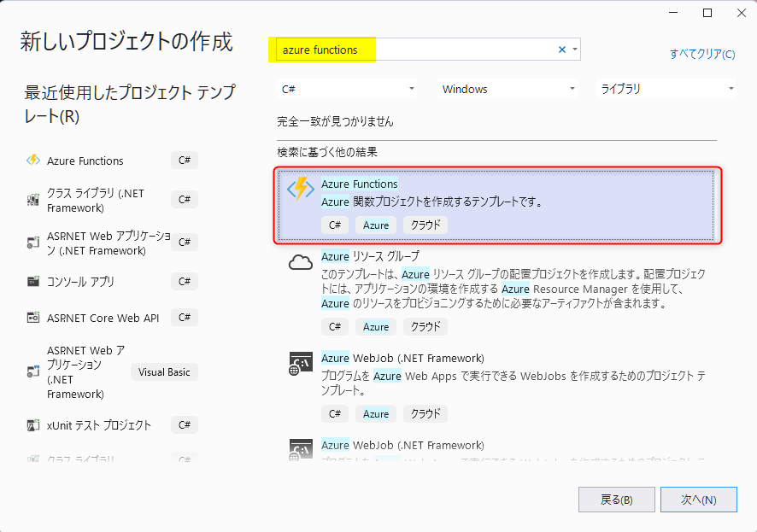Click the Visual Basic language tag
Screen dimensions: 757x532
pyautogui.click(x=164, y=371)
